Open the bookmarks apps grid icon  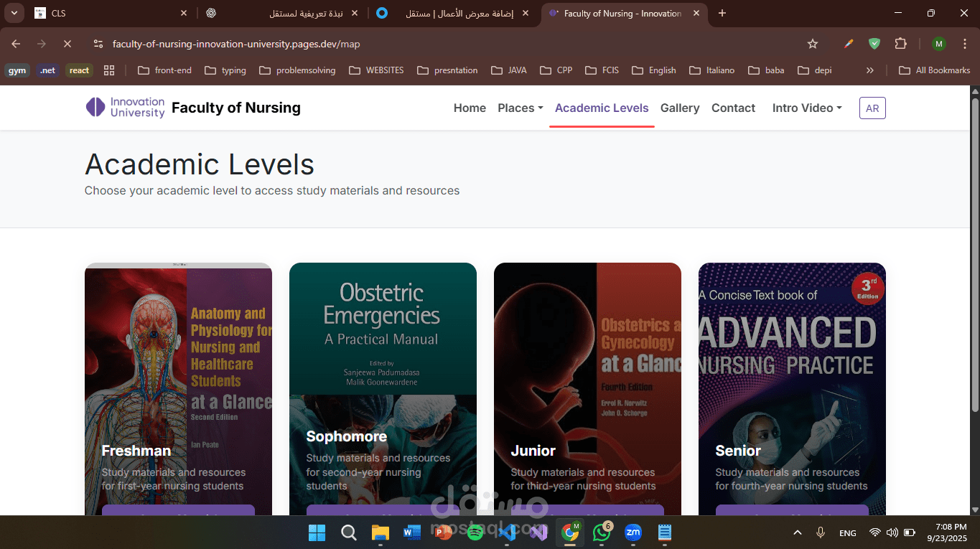coord(109,70)
